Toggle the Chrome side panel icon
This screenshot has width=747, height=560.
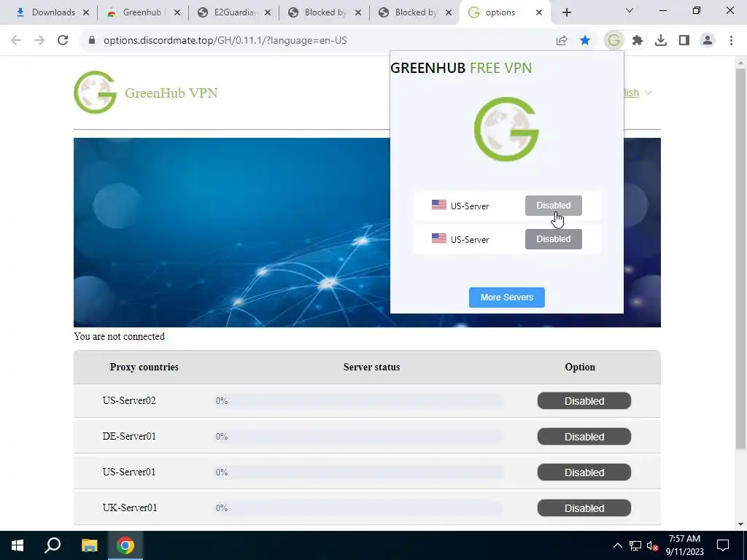point(684,41)
